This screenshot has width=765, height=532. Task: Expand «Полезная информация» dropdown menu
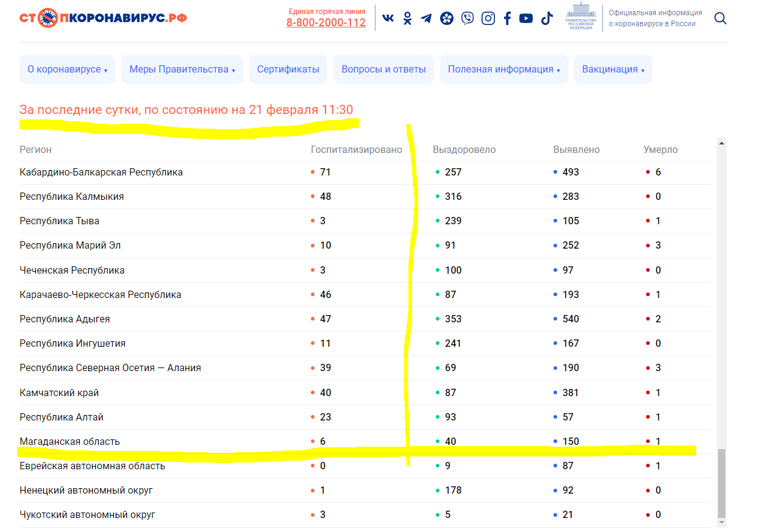(503, 69)
